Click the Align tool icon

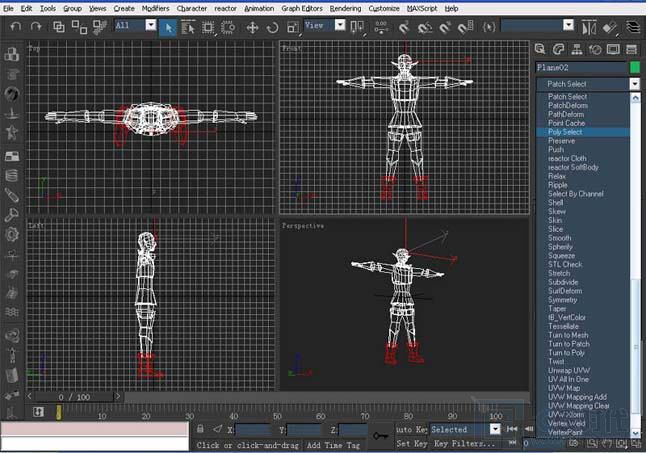tap(610, 28)
